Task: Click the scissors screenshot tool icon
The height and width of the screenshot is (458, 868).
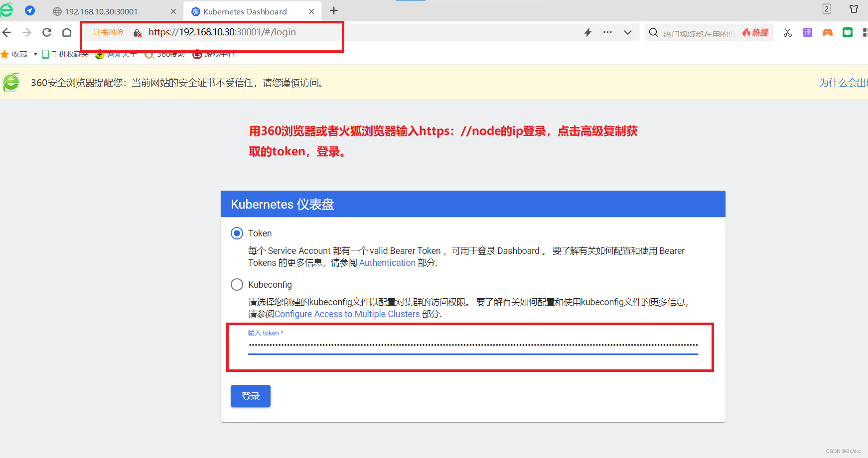Action: click(x=788, y=32)
